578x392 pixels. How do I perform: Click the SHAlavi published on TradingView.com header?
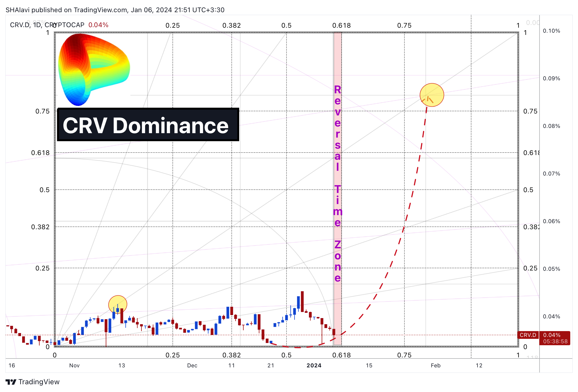115,10
